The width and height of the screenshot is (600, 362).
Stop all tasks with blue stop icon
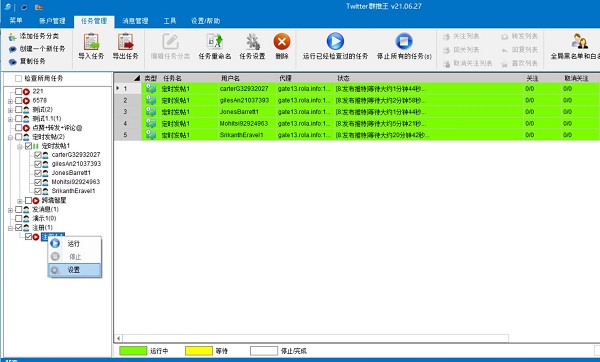[x=404, y=41]
